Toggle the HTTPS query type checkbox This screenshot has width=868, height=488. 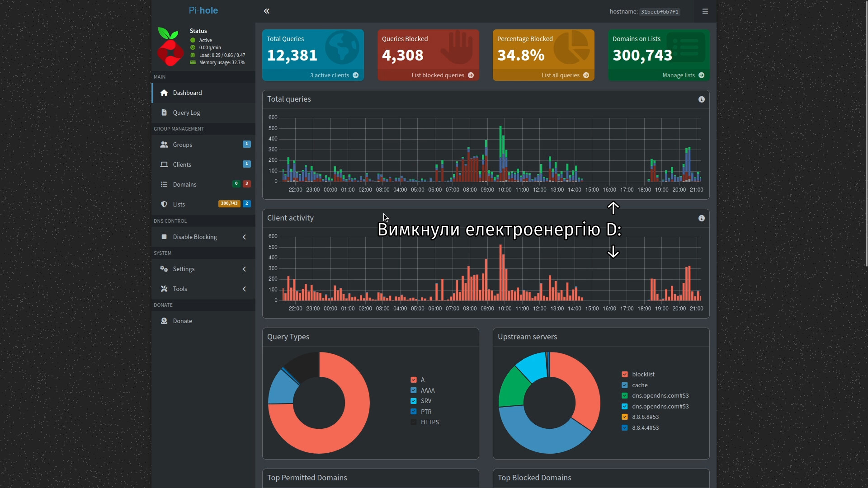coord(413,422)
